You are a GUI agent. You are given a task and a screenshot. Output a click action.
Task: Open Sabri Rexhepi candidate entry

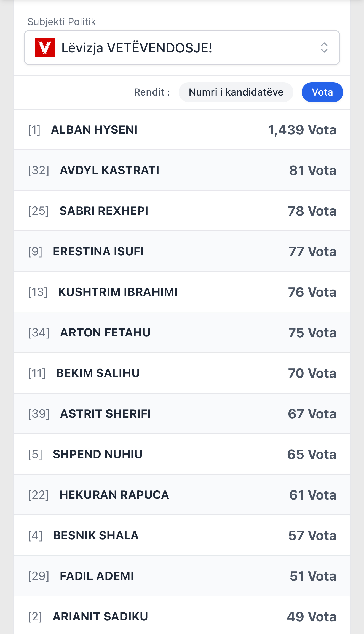[182, 211]
